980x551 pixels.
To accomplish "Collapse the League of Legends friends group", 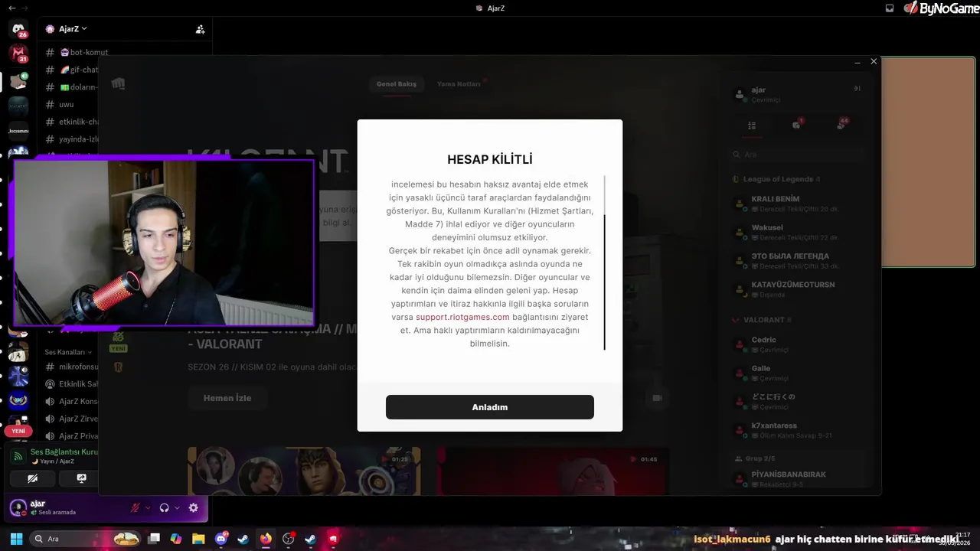I will pyautogui.click(x=776, y=179).
